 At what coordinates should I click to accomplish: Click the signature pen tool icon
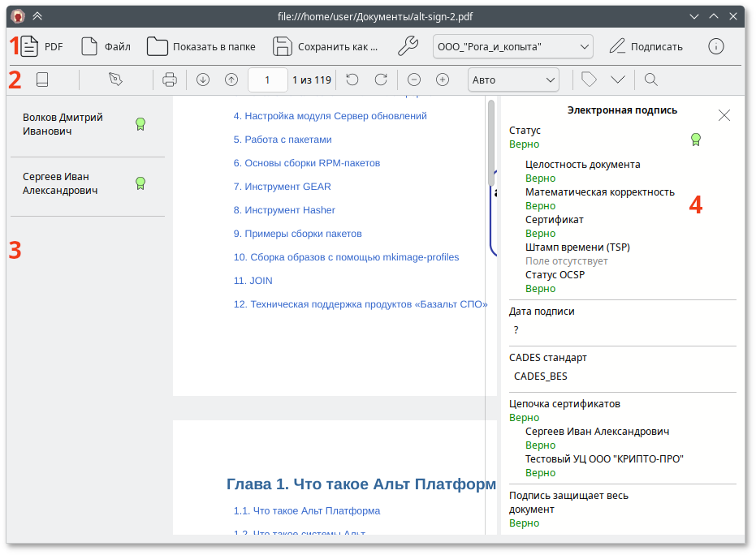(116, 80)
